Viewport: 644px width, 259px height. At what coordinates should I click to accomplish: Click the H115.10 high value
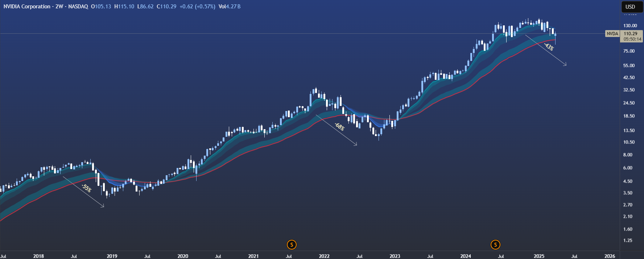[x=124, y=7]
